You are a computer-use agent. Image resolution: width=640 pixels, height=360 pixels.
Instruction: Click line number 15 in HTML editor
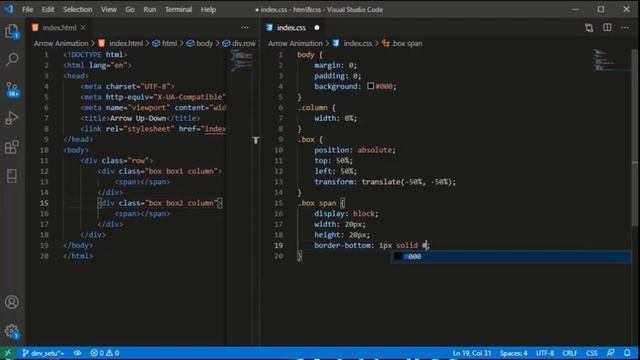tap(44, 203)
